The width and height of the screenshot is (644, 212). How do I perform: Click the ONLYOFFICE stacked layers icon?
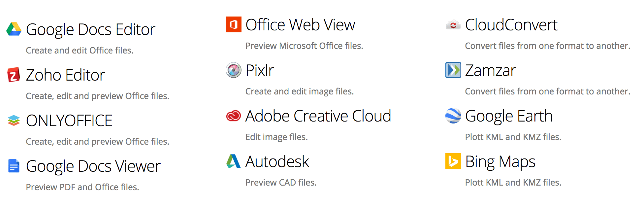point(14,120)
